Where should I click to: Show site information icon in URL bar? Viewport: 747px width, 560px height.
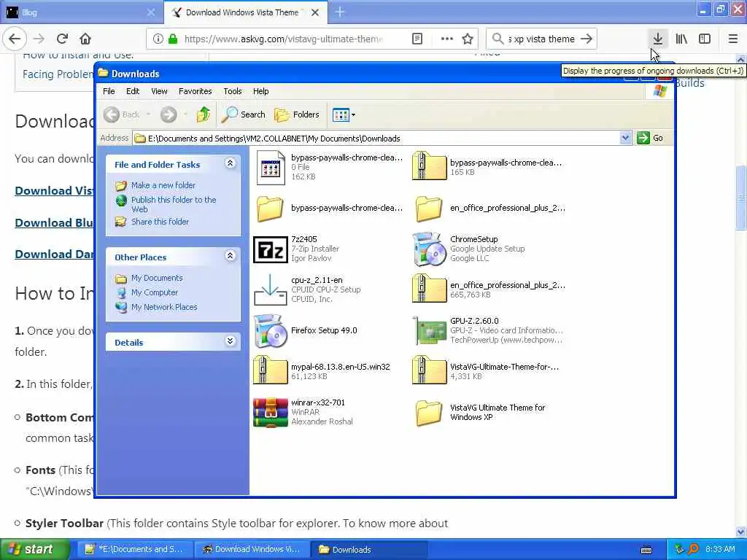click(158, 39)
